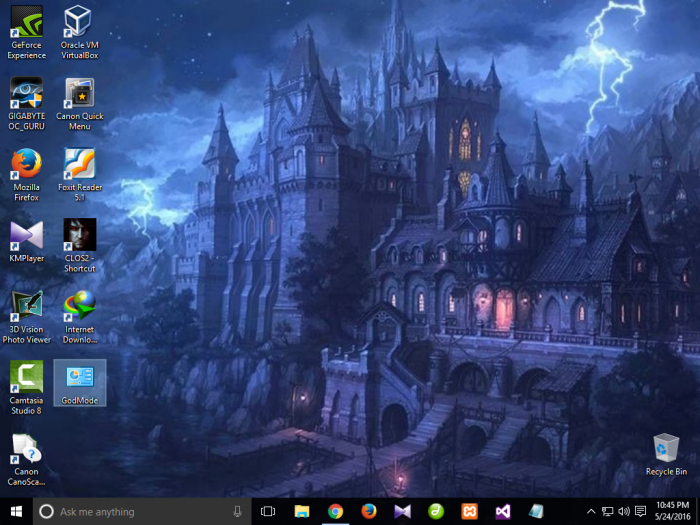The height and width of the screenshot is (525, 700).
Task: Open File Explorer from the taskbar
Action: pos(302,512)
